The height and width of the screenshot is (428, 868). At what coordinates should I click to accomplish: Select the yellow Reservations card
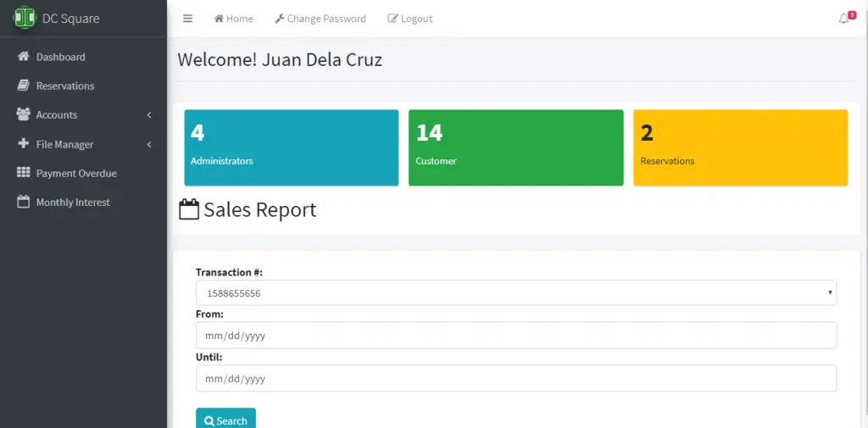coord(740,147)
